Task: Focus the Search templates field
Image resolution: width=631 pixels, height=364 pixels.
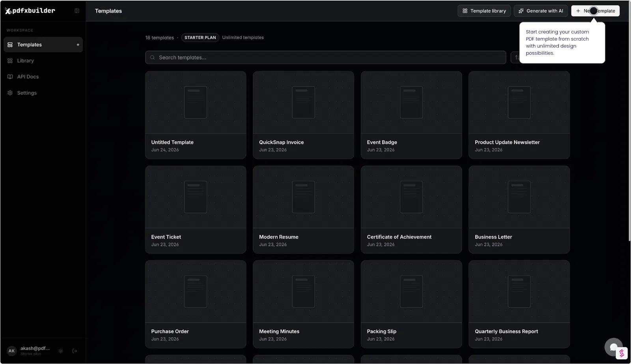Action: point(326,58)
